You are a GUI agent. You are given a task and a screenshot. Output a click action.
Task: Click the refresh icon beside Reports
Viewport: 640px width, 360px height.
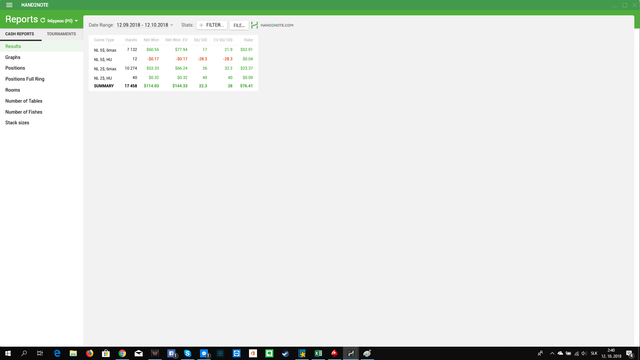point(42,20)
